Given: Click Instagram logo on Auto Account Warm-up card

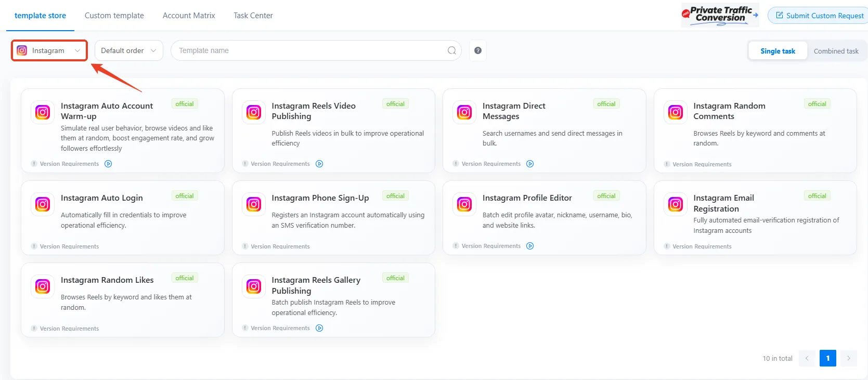Looking at the screenshot, I should (x=43, y=112).
